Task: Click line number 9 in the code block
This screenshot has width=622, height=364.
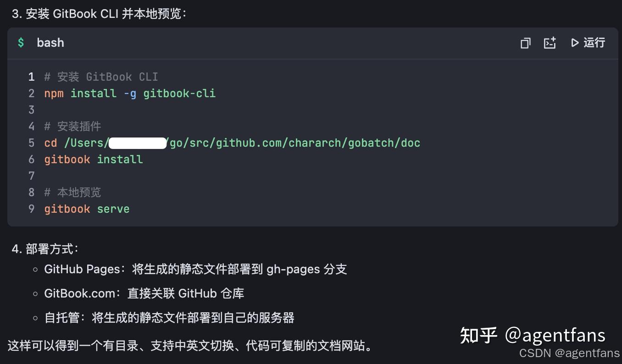Action: [31, 209]
